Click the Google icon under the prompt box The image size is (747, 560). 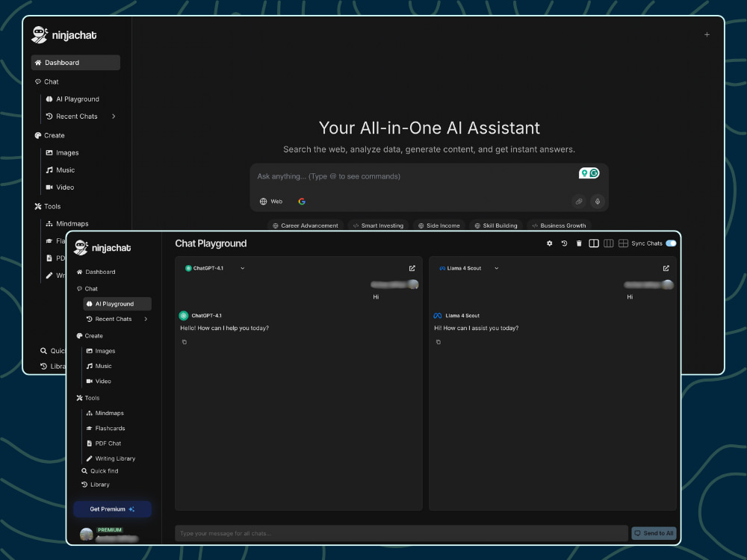(302, 202)
